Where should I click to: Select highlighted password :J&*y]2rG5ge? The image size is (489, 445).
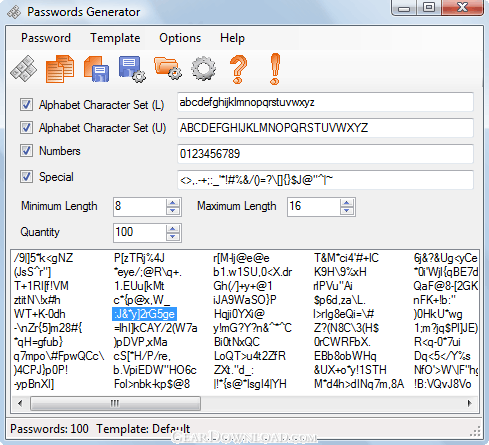coord(144,314)
